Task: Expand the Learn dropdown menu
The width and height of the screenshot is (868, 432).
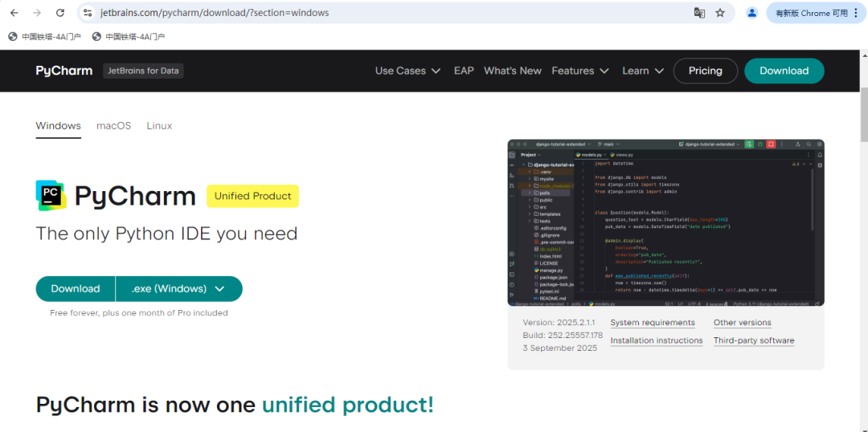Action: 643,71
